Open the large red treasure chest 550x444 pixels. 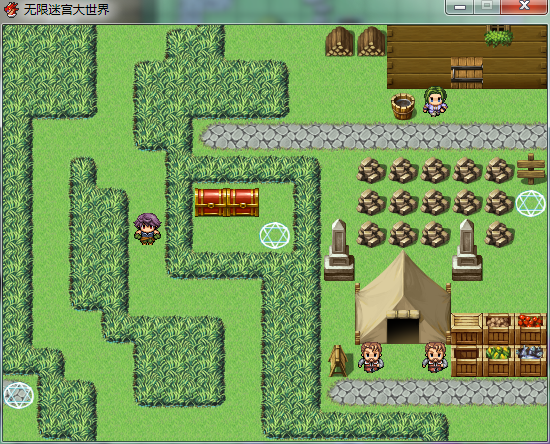click(227, 202)
